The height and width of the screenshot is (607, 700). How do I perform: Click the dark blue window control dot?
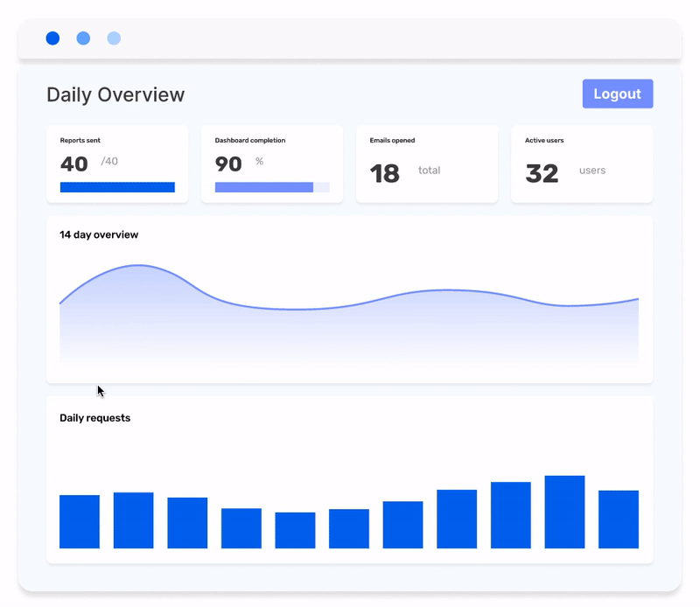(53, 38)
